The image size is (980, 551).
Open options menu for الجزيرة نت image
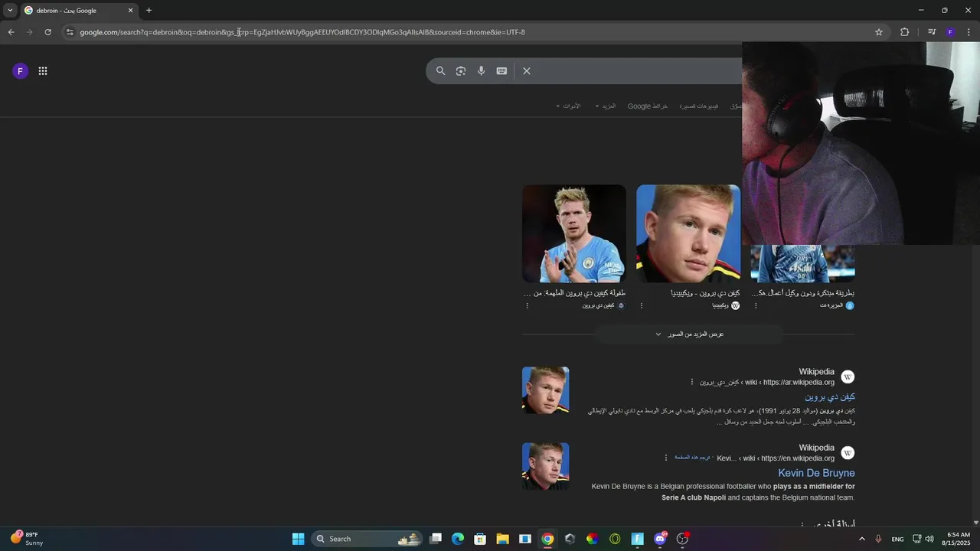click(x=756, y=305)
